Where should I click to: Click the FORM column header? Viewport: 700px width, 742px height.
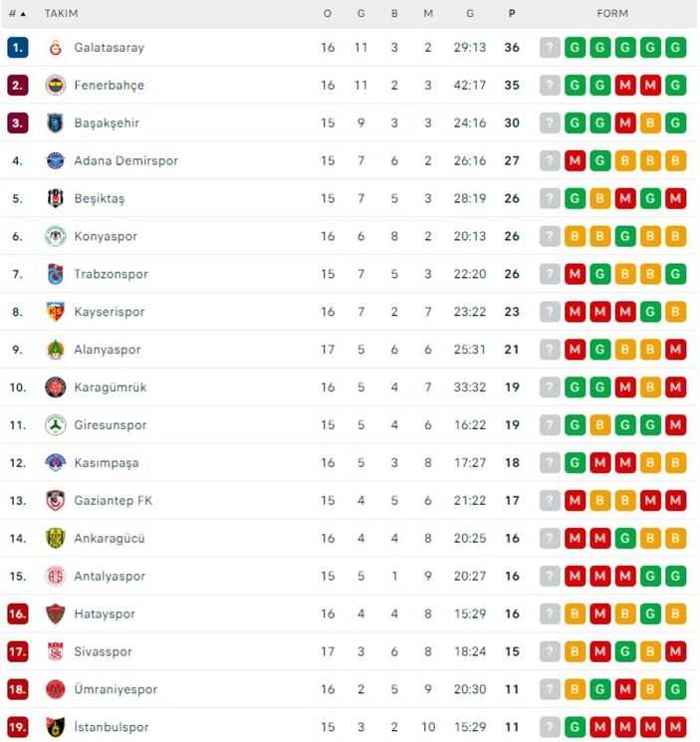(612, 14)
